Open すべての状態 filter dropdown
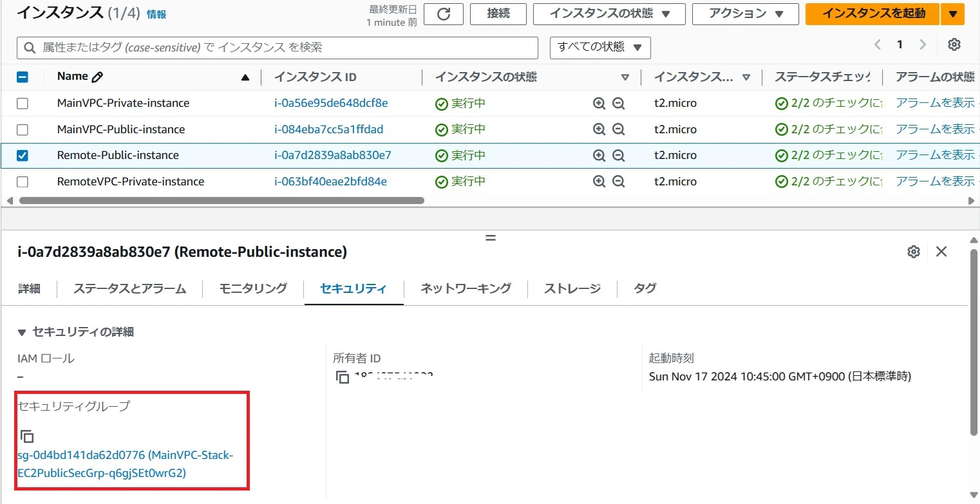980x504 pixels. click(600, 47)
